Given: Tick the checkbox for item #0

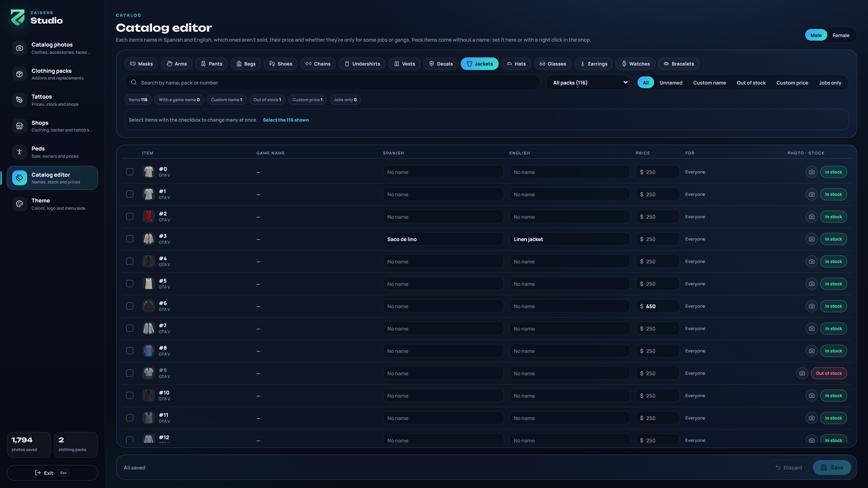Looking at the screenshot, I should point(130,172).
